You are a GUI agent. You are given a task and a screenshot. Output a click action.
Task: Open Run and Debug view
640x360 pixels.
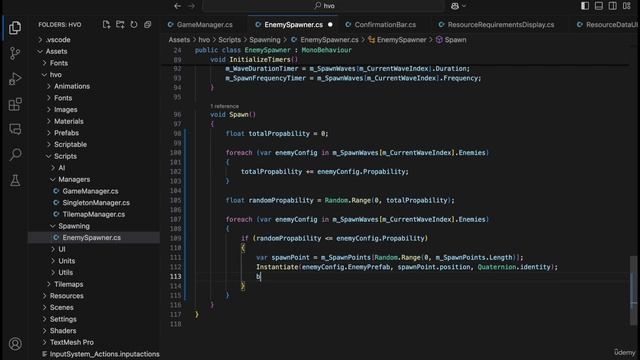click(x=15, y=79)
